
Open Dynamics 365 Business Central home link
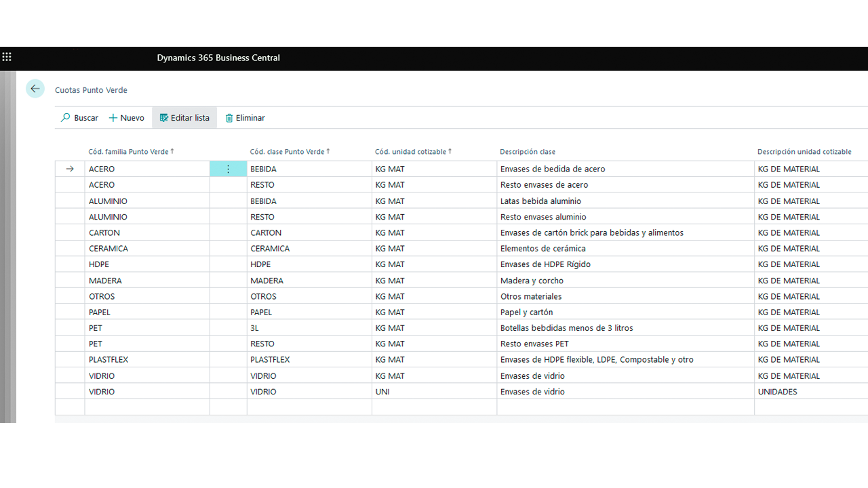click(x=218, y=58)
